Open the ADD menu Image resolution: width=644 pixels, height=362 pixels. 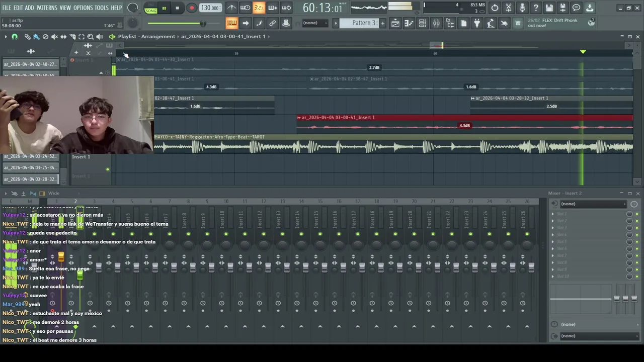(29, 8)
